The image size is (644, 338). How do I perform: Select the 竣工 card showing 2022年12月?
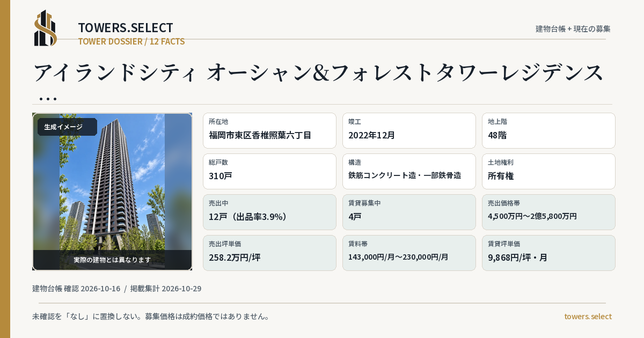[409, 130]
